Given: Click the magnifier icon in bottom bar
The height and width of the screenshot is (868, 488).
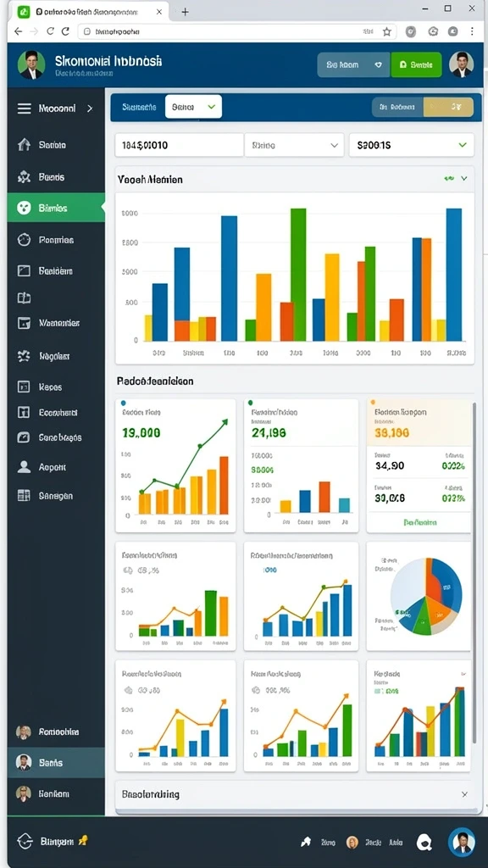Looking at the screenshot, I should click(x=424, y=842).
